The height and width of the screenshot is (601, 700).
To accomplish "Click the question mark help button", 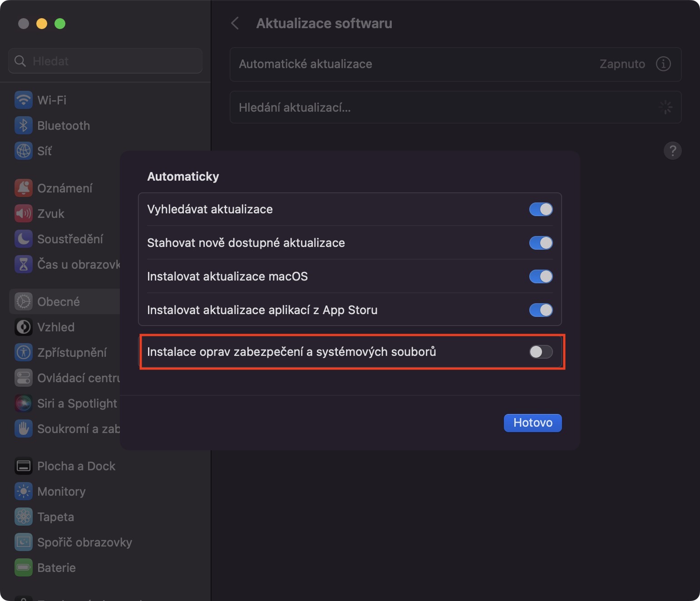I will pos(672,151).
